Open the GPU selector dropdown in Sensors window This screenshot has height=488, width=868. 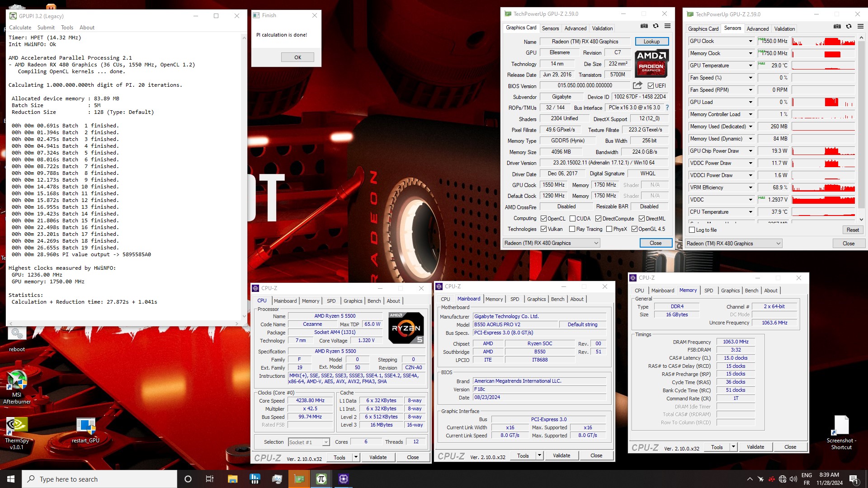point(733,244)
